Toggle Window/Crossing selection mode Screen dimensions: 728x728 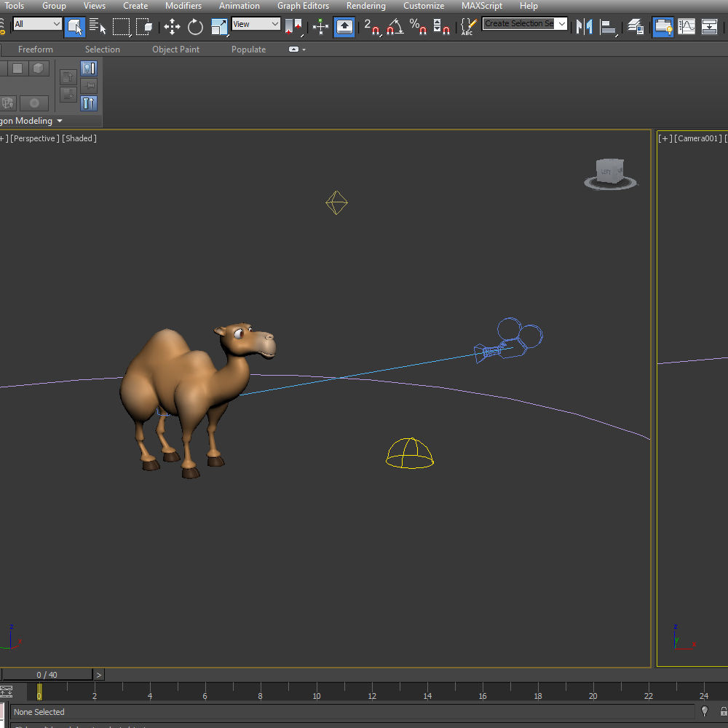144,26
